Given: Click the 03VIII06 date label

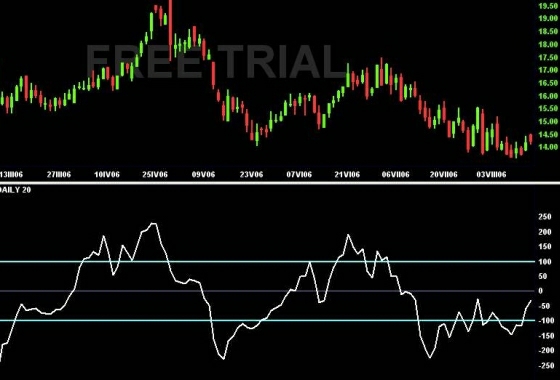Looking at the screenshot, I should click(491, 175).
